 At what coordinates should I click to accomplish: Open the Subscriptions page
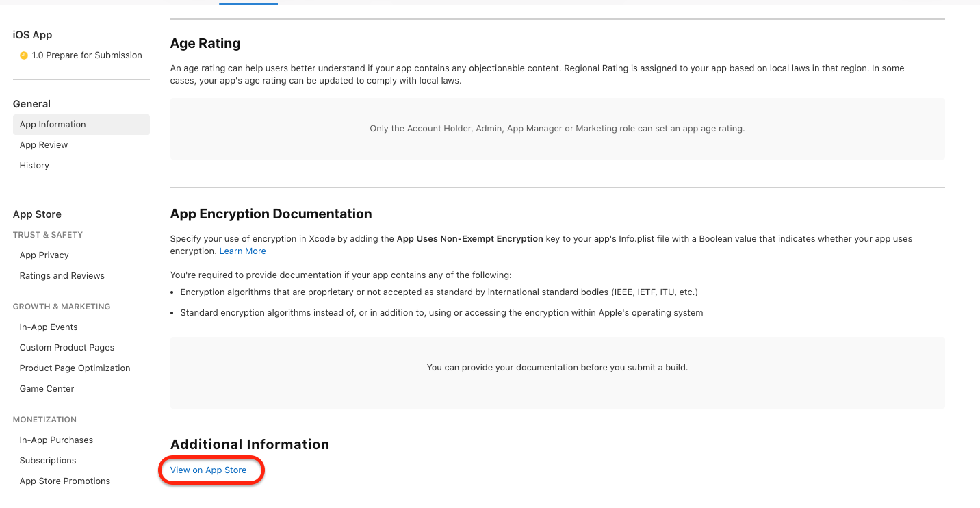click(x=48, y=460)
